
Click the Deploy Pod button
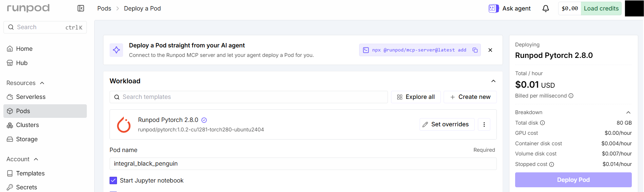573,180
